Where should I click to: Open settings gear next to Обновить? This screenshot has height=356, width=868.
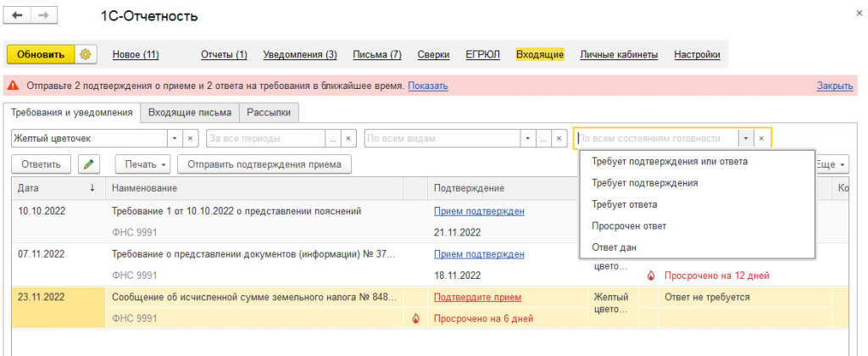tap(86, 55)
